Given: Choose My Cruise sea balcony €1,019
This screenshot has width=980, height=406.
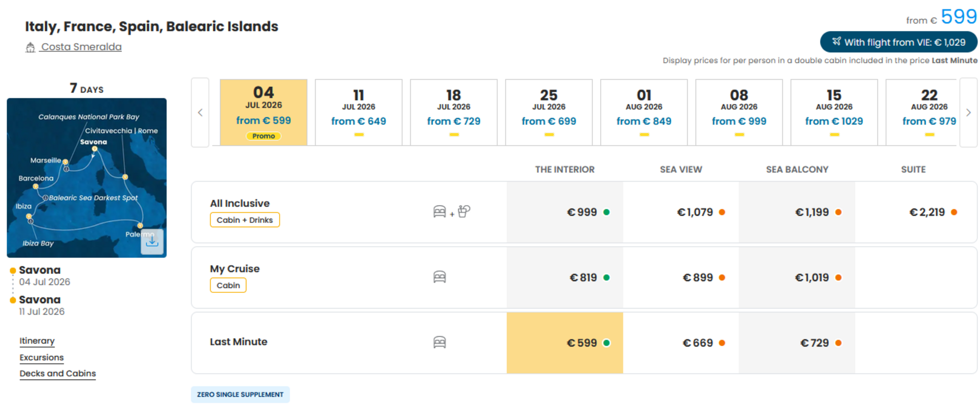Looking at the screenshot, I should (797, 278).
